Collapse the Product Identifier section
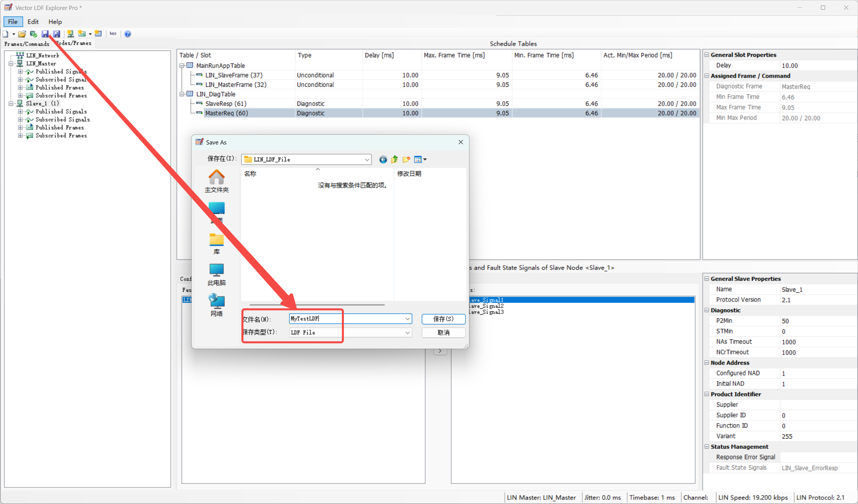The height and width of the screenshot is (504, 858). [x=707, y=394]
